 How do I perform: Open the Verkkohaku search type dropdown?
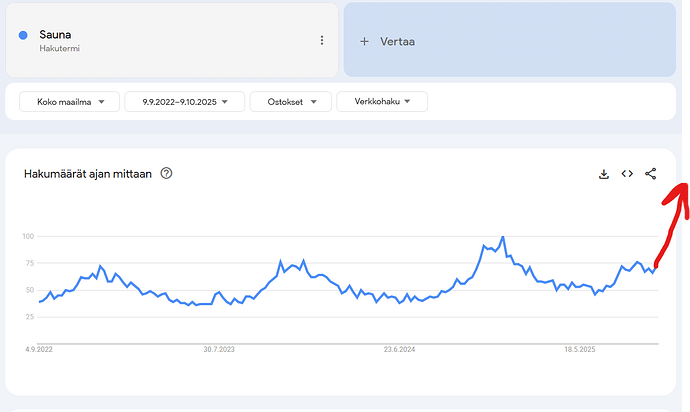pyautogui.click(x=382, y=102)
